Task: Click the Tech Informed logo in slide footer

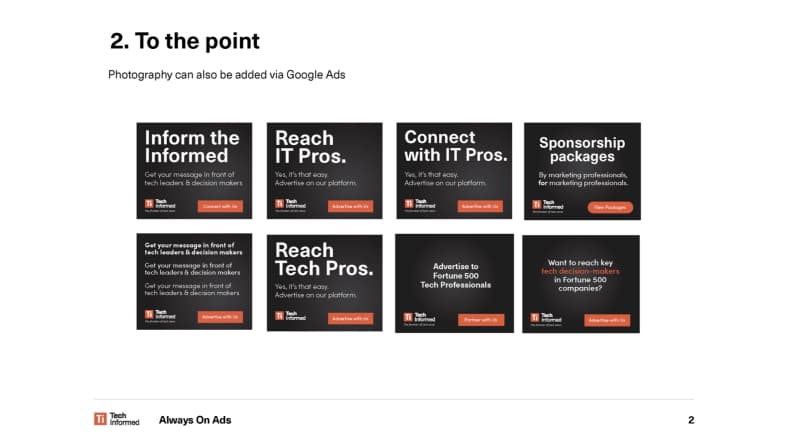Action: [x=117, y=419]
